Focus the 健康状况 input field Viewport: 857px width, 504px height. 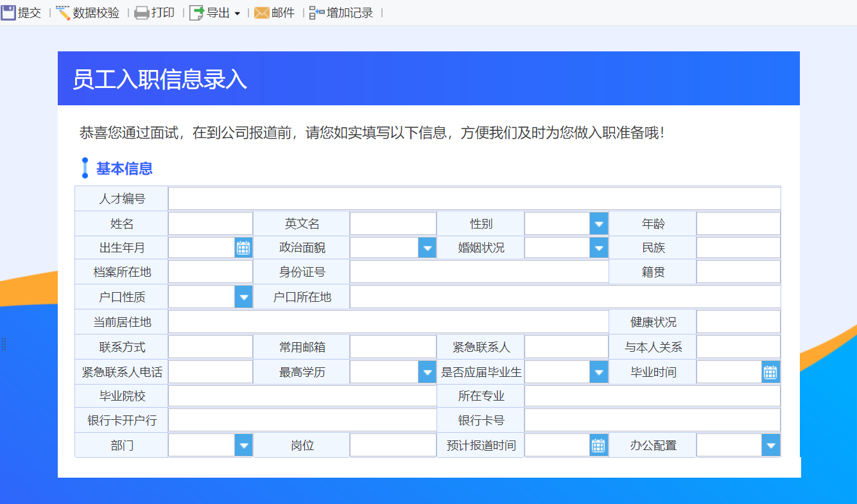pyautogui.click(x=738, y=322)
